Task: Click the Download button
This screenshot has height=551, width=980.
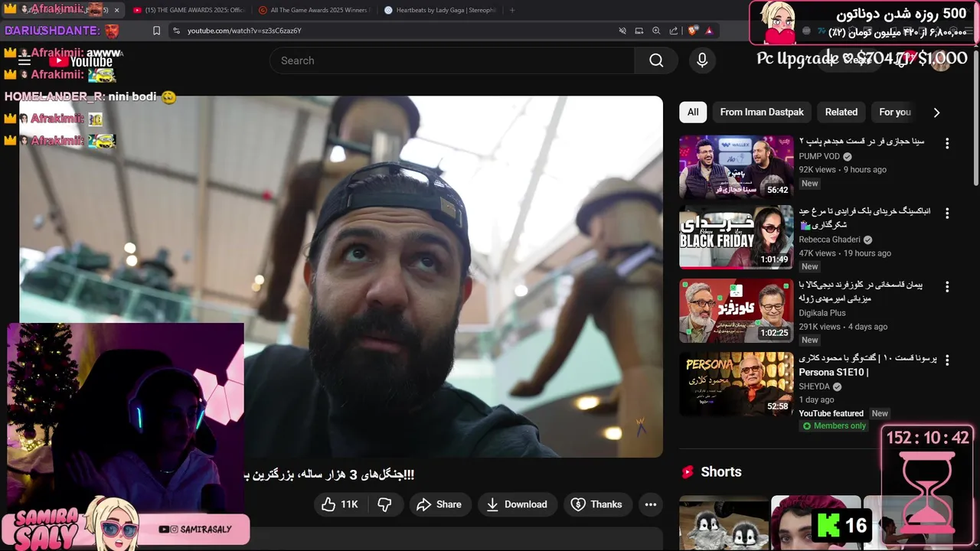Action: coord(518,504)
